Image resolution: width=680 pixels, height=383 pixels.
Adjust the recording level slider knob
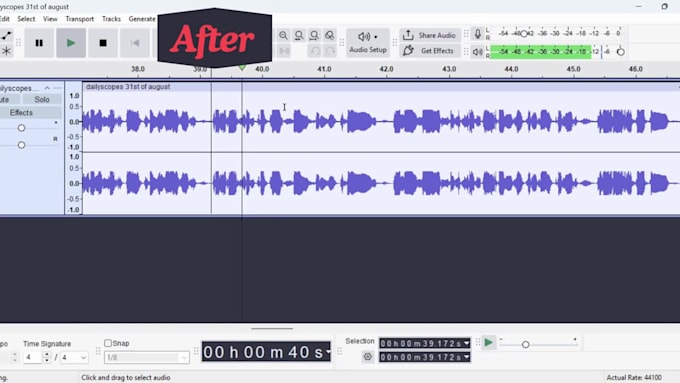coord(524,33)
